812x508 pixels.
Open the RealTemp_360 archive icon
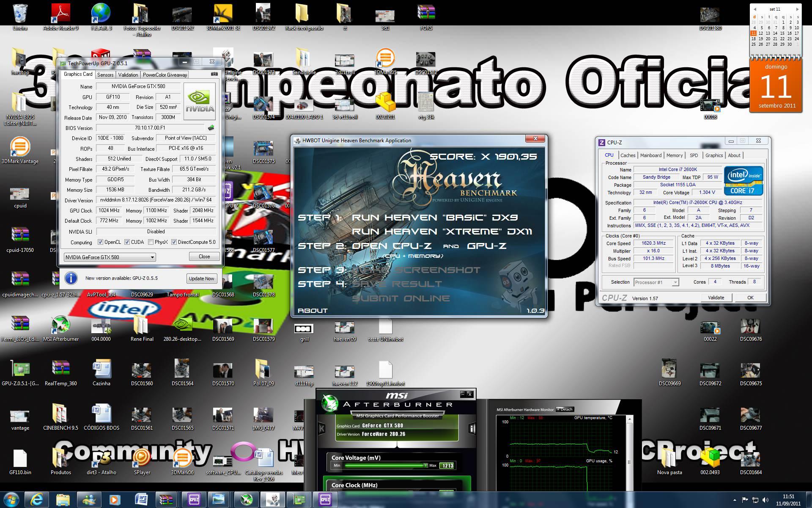pyautogui.click(x=60, y=373)
